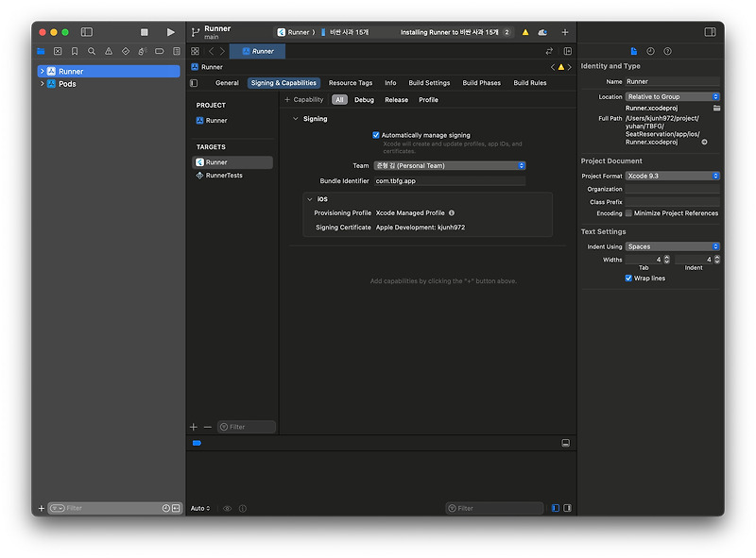Viewport: 756px width, 558px height.
Task: Collapse the iOS signing subsection
Action: click(x=310, y=199)
